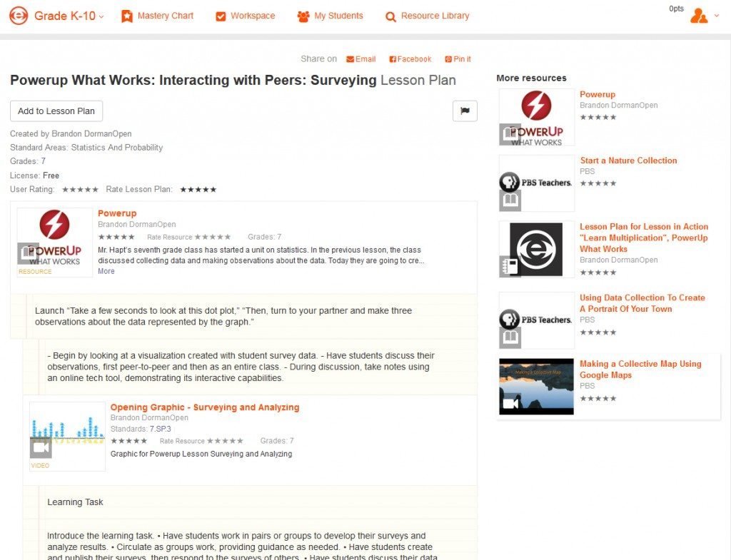731x560 pixels.
Task: Select the Mastery Chart flag icon
Action: 128,15
